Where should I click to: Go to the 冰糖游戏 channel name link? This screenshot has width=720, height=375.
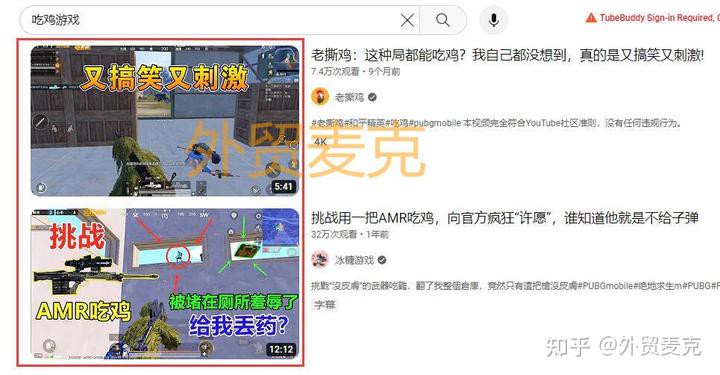(354, 260)
